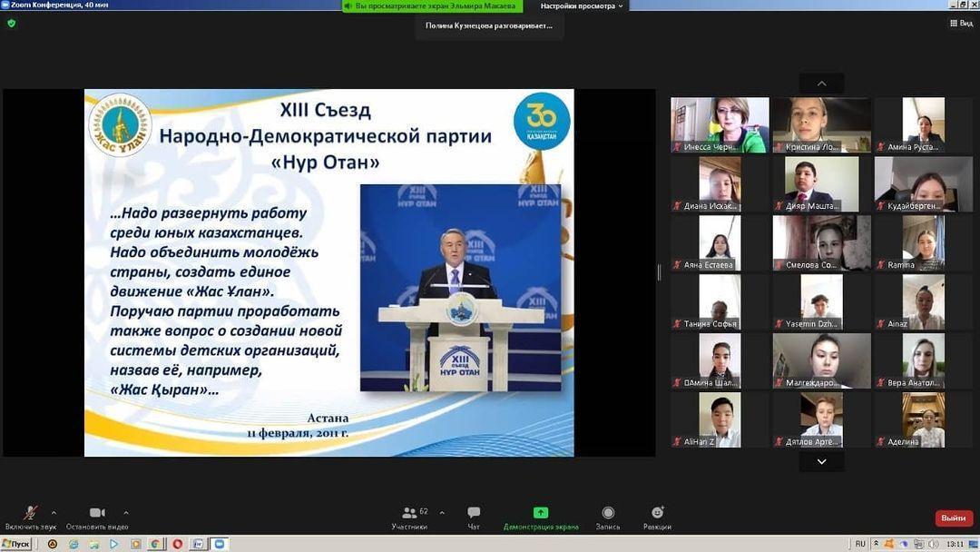980x552 pixels.
Task: Click green encryption shield icon
Action: (11, 23)
